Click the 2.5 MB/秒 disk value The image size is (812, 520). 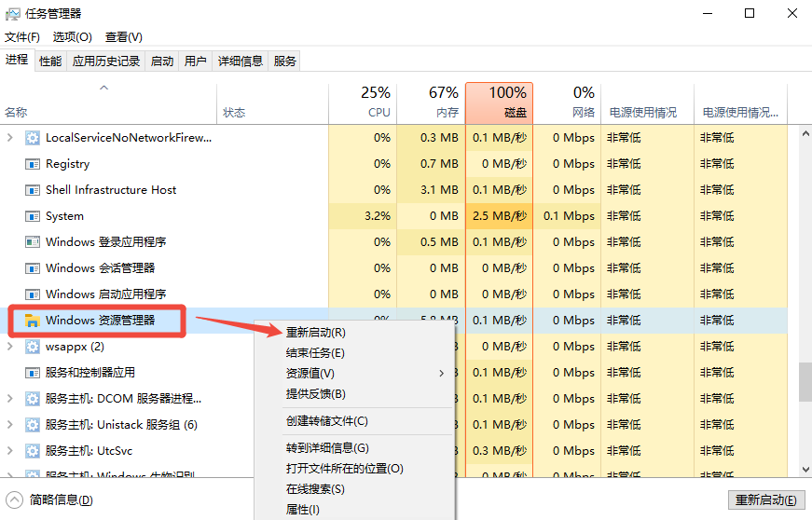pos(499,216)
